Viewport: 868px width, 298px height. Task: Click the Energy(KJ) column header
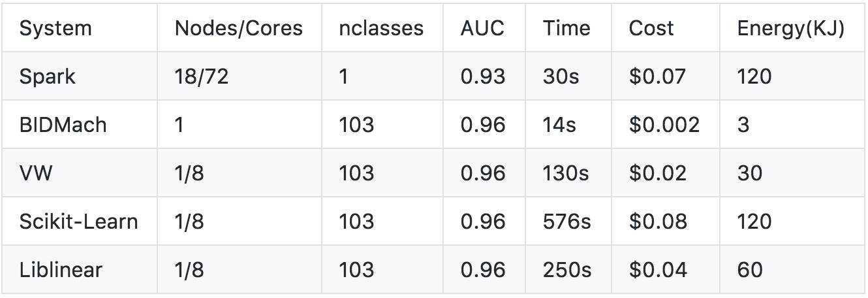[790, 28]
